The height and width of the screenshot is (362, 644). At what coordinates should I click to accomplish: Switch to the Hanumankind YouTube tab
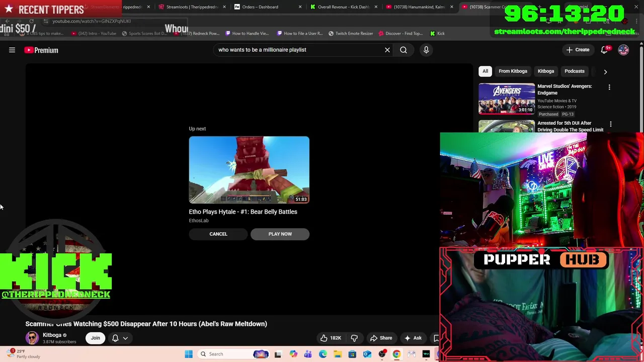tap(419, 7)
